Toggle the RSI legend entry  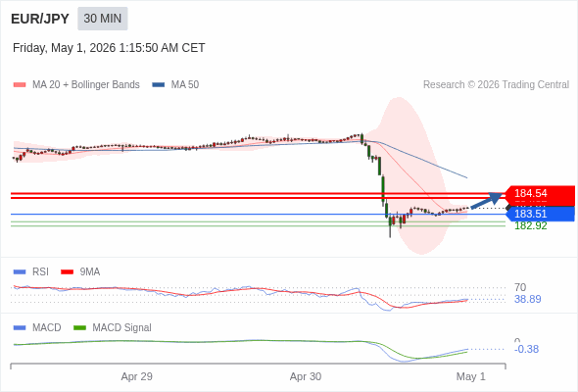click(31, 271)
